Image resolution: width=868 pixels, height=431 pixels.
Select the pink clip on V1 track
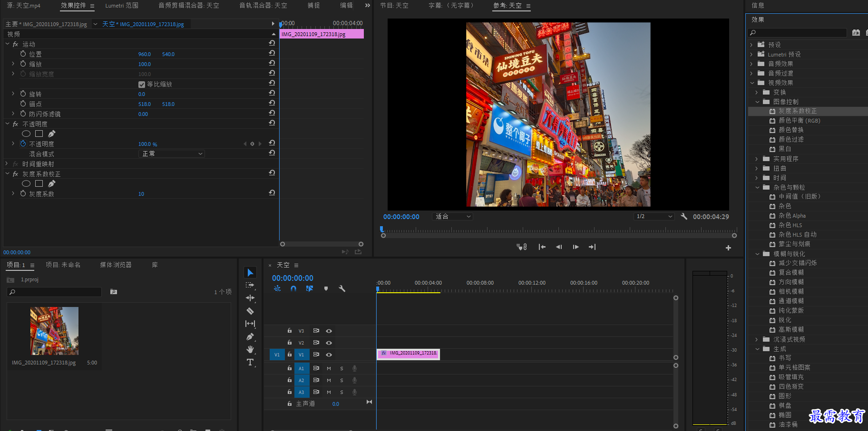click(x=409, y=354)
